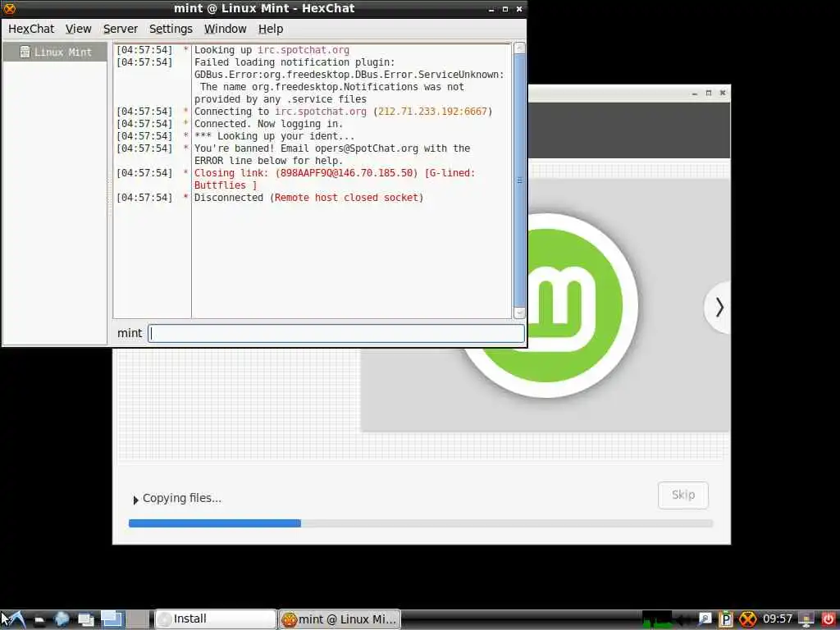Switch to the Install taskbar window
This screenshot has width=840, height=630.
click(x=216, y=619)
